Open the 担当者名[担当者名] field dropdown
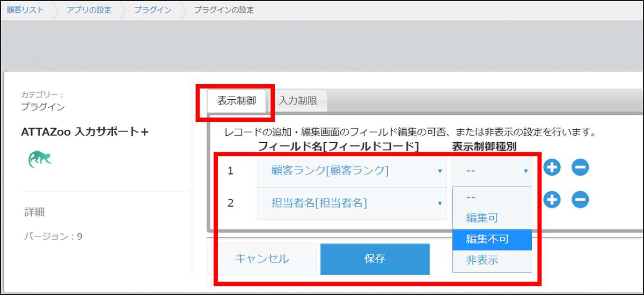The image size is (644, 295). point(352,203)
